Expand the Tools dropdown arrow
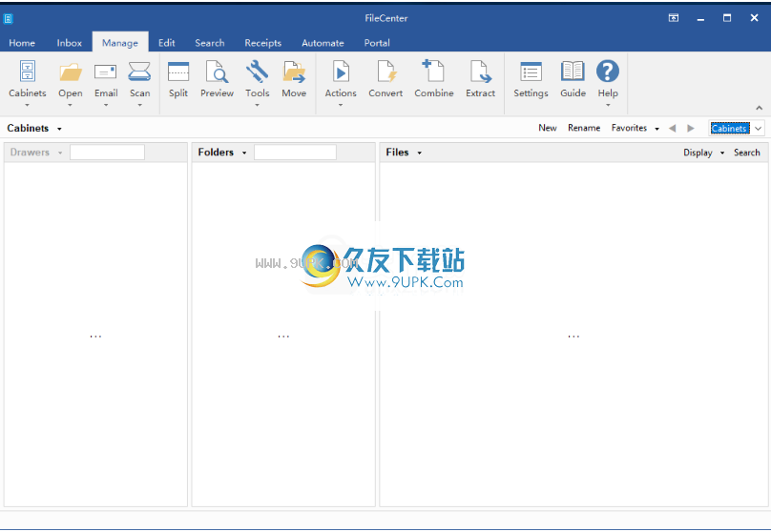This screenshot has width=771, height=532. 258,105
